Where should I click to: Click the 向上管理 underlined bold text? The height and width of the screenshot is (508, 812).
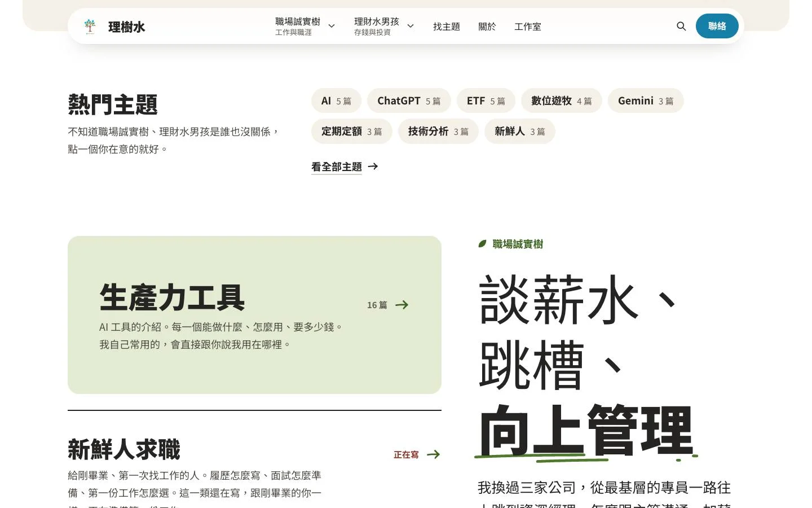coord(586,430)
